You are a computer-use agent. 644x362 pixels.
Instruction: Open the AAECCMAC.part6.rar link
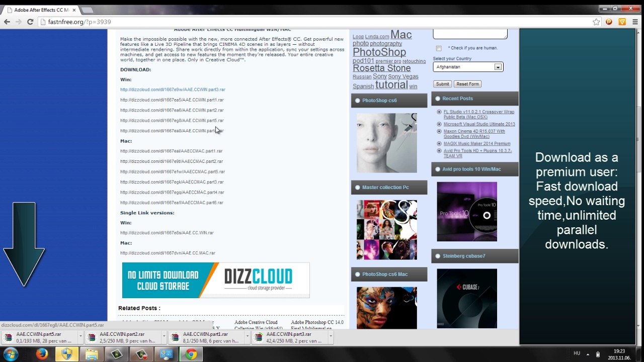tap(172, 203)
